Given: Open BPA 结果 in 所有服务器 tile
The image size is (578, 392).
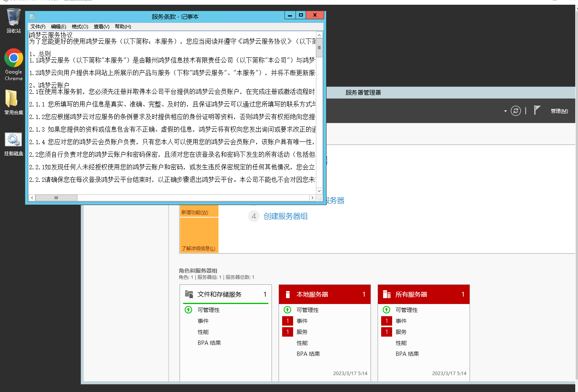Looking at the screenshot, I should coord(407,354).
